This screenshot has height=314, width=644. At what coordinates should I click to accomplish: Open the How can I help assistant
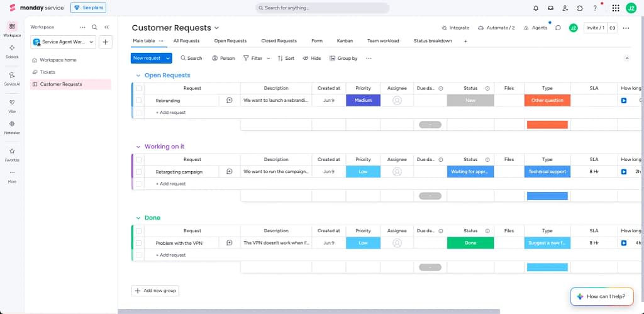coord(602,296)
